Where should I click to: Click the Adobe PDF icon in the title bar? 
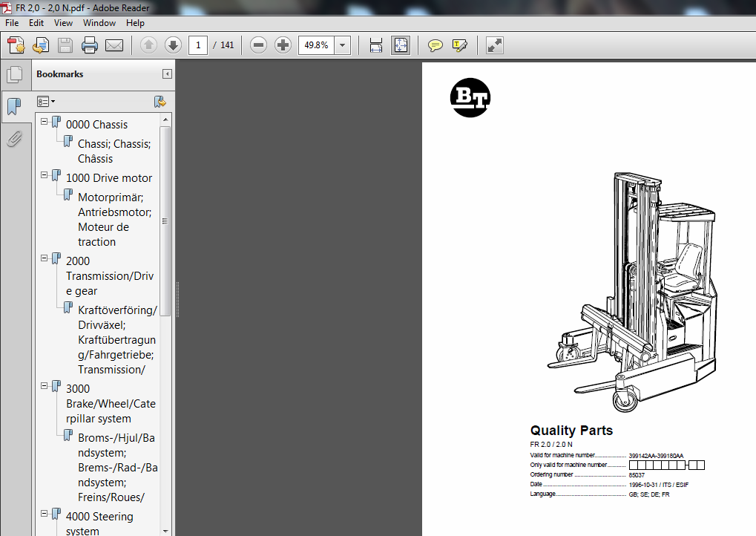[x=6, y=7]
